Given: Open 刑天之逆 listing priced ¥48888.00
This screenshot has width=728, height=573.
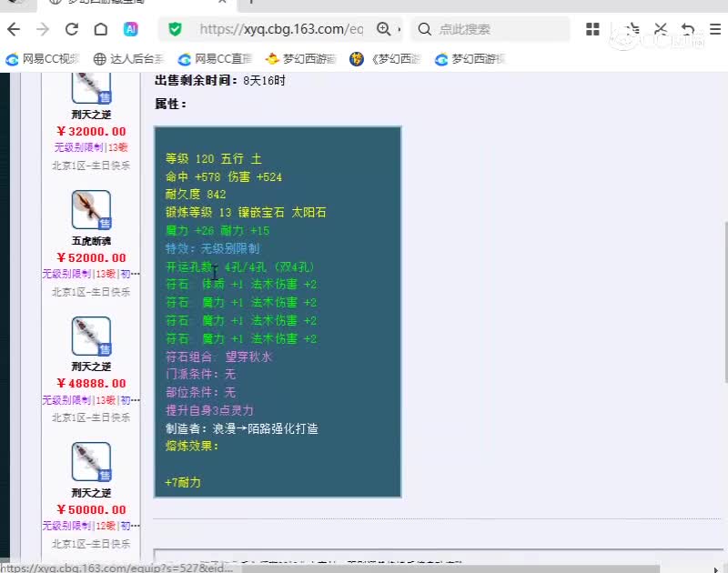Looking at the screenshot, I should [x=91, y=337].
